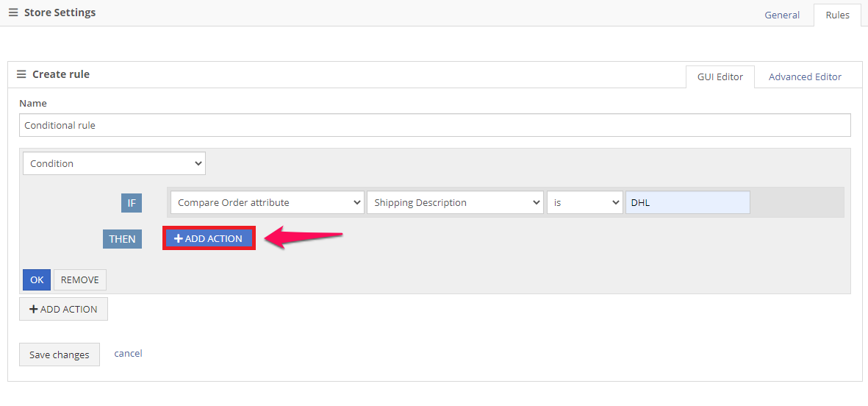868x406 pixels.
Task: Click the cancel link
Action: [x=128, y=353]
